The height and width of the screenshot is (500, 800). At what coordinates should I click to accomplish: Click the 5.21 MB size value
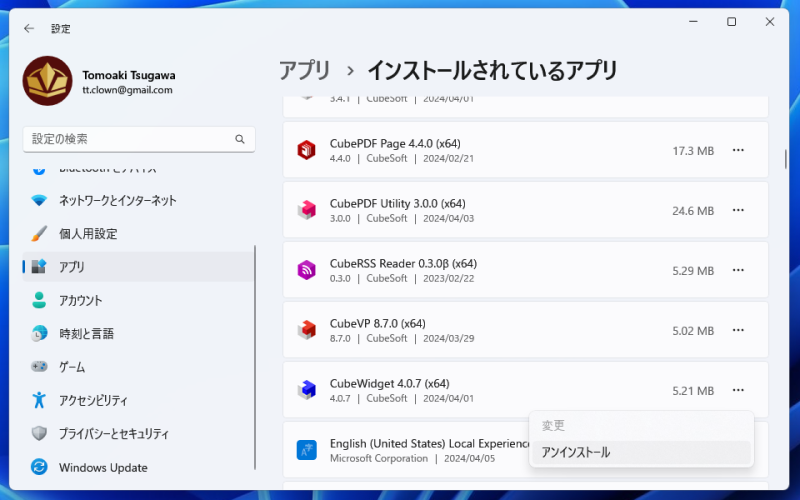point(693,391)
